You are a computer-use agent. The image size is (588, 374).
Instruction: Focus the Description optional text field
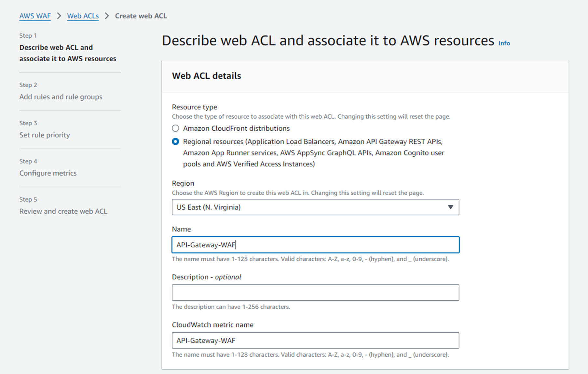[315, 293]
